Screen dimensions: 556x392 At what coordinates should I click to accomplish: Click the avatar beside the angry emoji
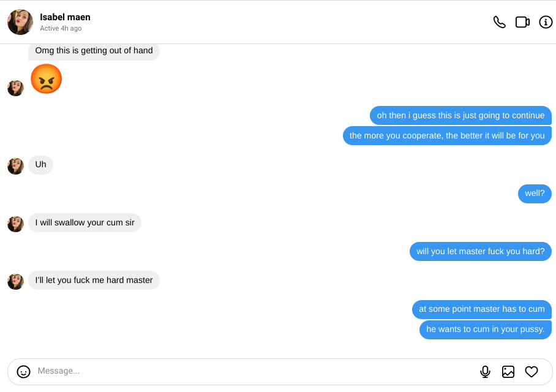[x=15, y=88]
